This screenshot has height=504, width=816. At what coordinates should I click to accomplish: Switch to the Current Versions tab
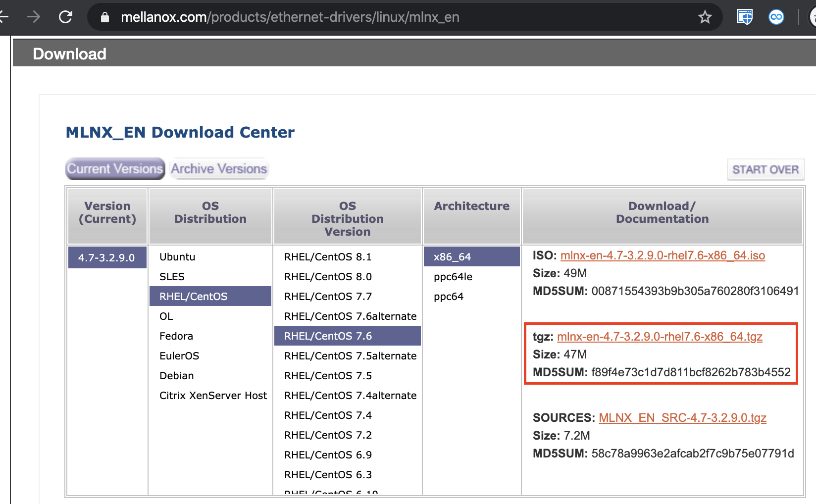click(115, 169)
